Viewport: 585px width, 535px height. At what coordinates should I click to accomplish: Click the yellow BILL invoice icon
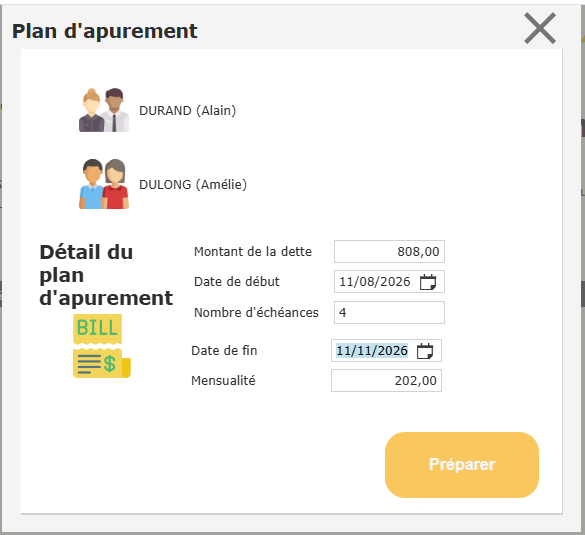point(101,346)
